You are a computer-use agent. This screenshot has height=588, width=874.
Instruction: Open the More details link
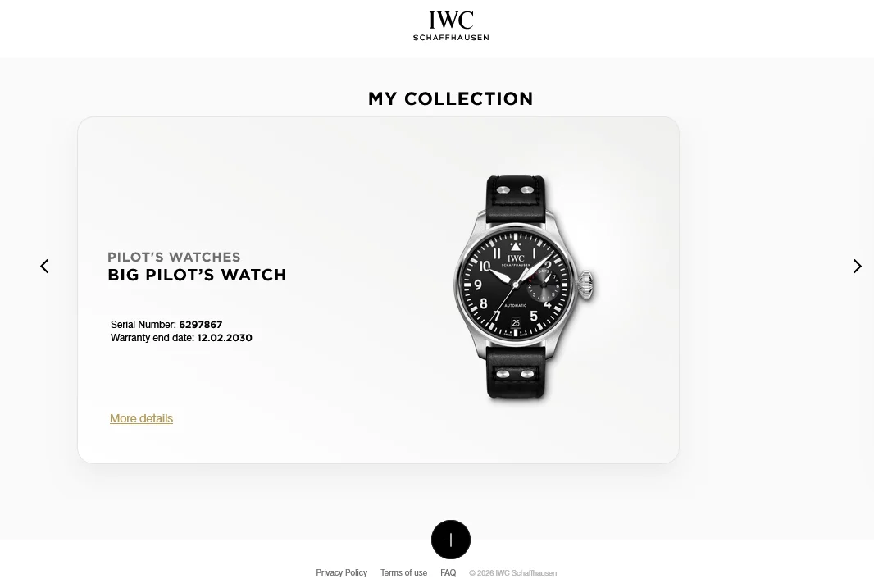point(141,418)
